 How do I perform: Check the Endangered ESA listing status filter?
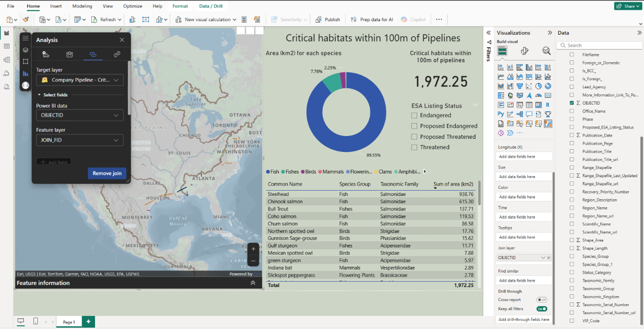414,115
